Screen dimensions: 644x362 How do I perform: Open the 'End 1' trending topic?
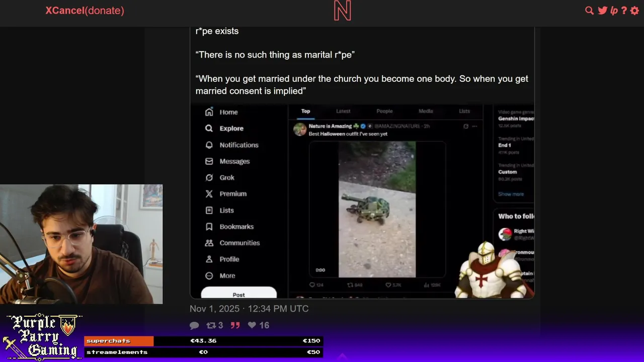(x=516, y=145)
